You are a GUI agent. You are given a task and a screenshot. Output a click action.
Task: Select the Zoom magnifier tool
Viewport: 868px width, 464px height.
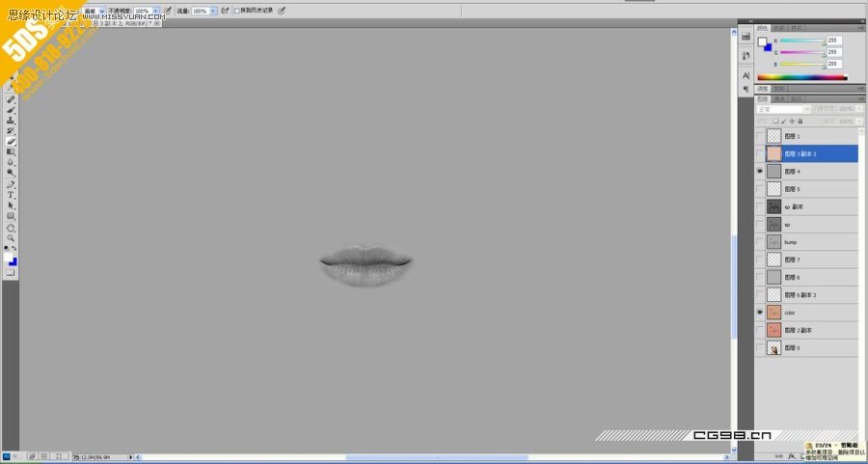(12, 237)
